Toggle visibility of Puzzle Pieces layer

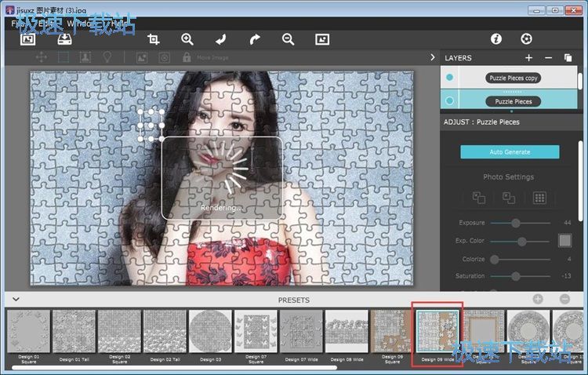point(449,101)
